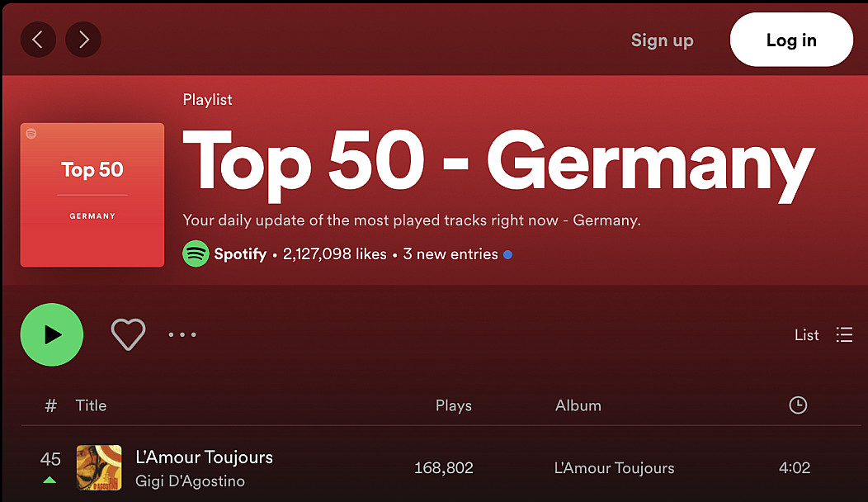Go forward with the right arrow button

[83, 40]
